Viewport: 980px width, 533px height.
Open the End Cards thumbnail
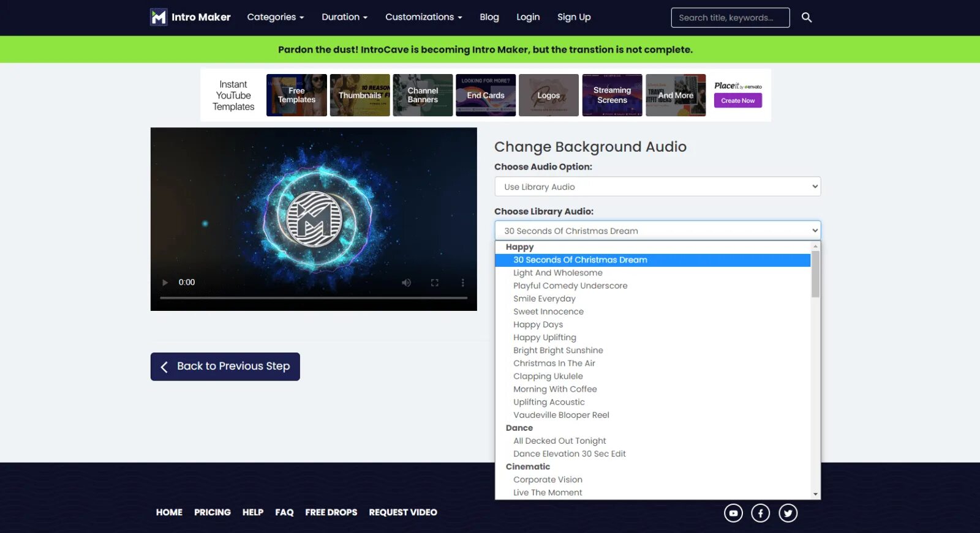tap(486, 95)
